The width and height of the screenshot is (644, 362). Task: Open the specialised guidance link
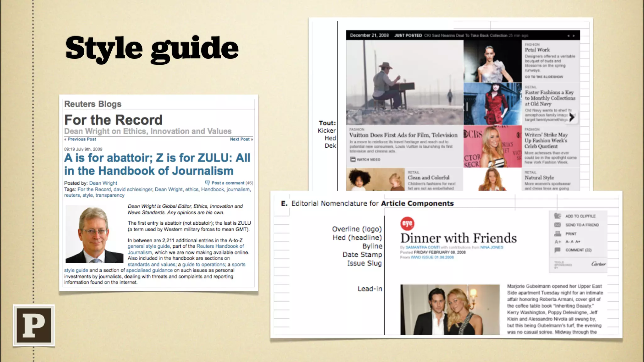149,270
